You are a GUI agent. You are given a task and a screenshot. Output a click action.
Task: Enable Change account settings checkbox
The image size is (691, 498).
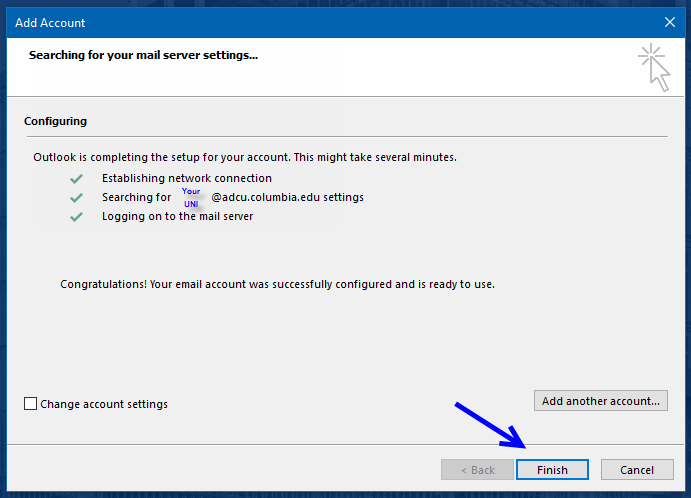click(30, 404)
